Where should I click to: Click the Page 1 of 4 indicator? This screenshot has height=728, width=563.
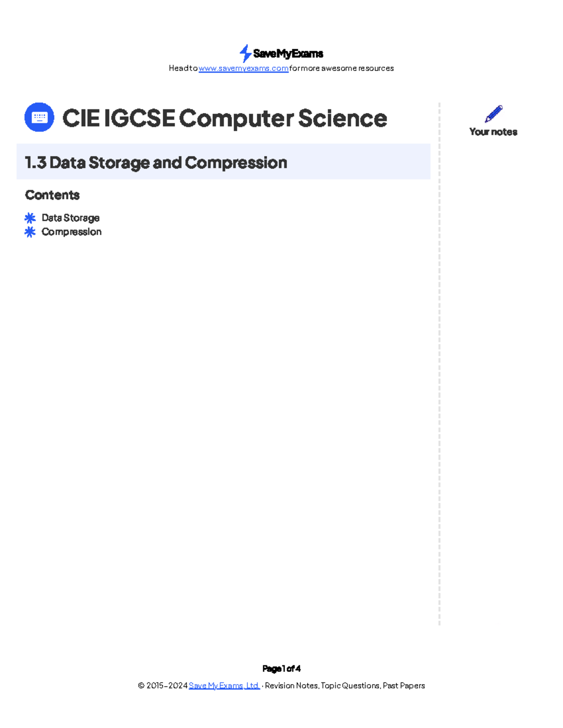(x=281, y=668)
